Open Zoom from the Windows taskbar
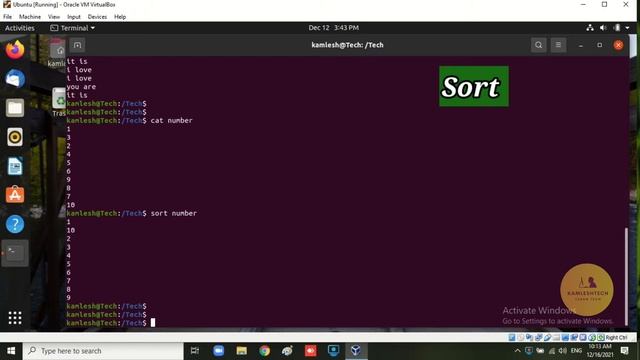 (219, 351)
